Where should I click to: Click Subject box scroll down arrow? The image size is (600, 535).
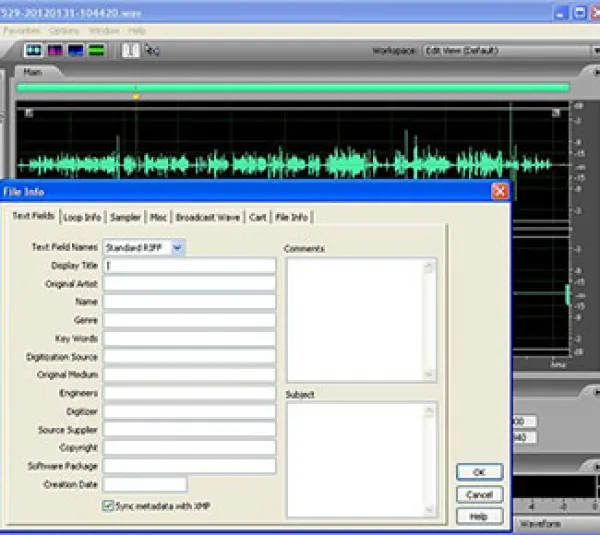[429, 509]
